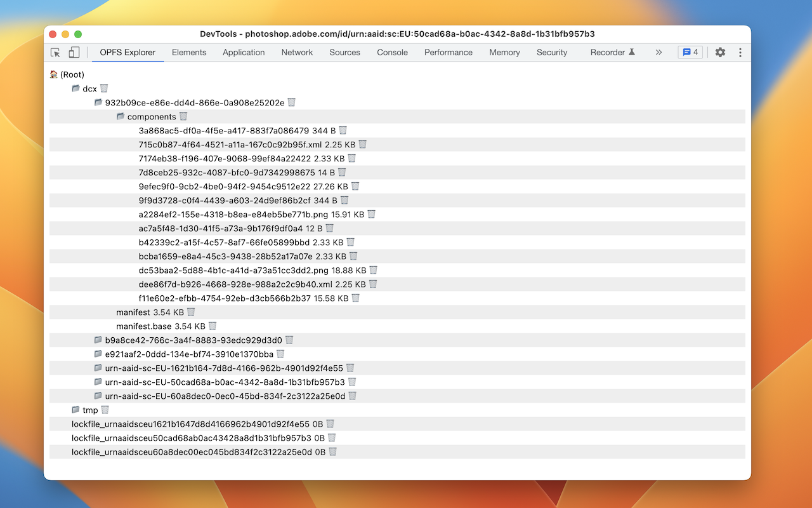Open the Performance tab
Screen dimensions: 812x508
pos(449,53)
